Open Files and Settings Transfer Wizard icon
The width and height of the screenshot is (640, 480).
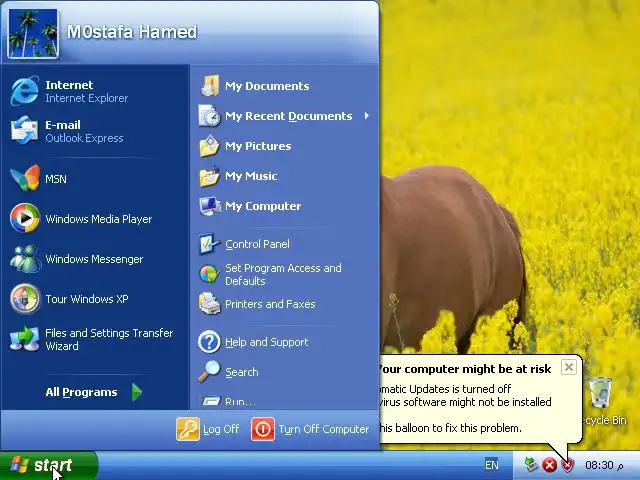[x=25, y=339]
